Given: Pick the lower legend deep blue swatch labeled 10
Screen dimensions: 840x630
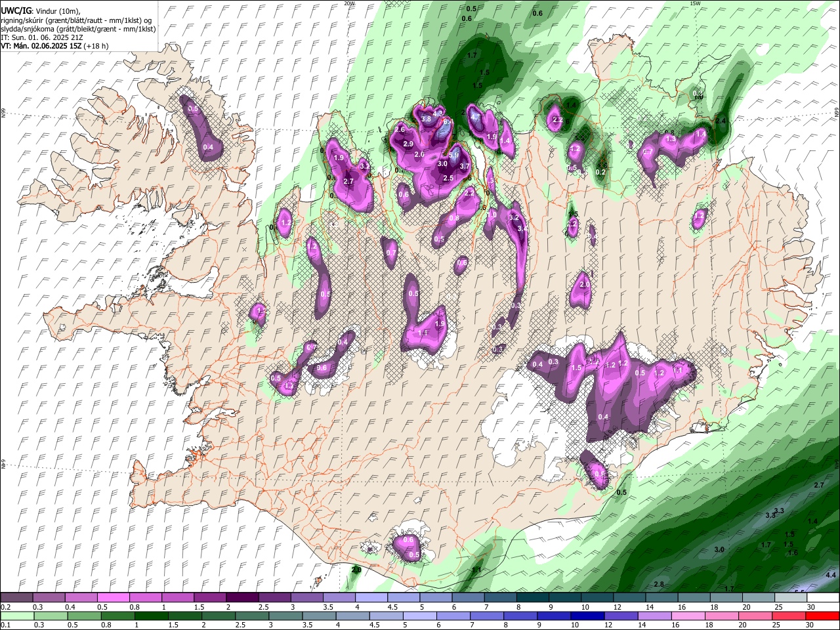Looking at the screenshot, I should coord(587,616).
